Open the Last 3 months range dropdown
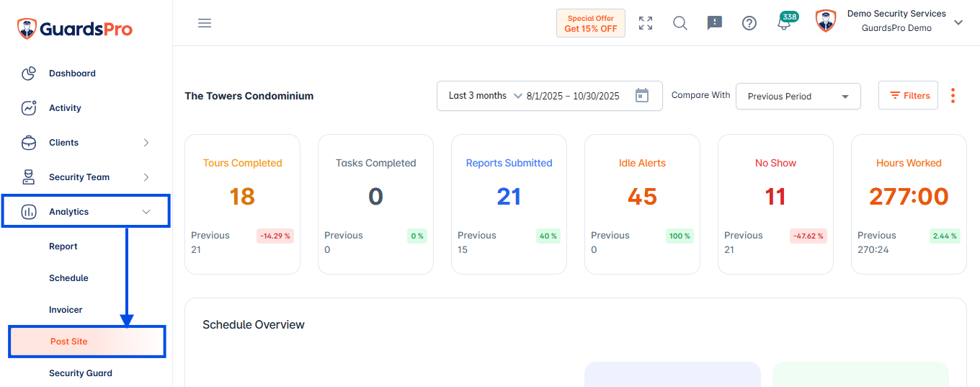The height and width of the screenshot is (387, 980). click(x=485, y=96)
